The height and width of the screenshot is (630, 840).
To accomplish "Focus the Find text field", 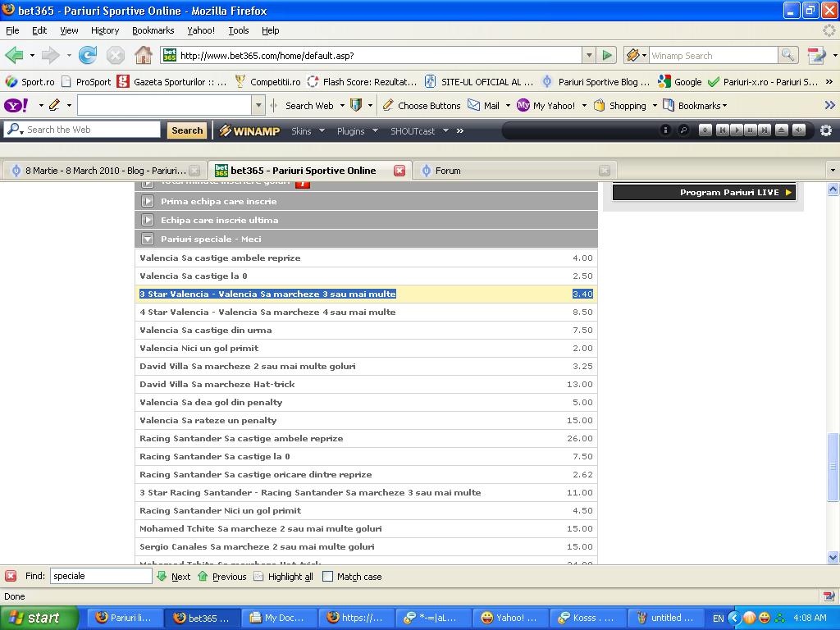I will click(x=101, y=576).
